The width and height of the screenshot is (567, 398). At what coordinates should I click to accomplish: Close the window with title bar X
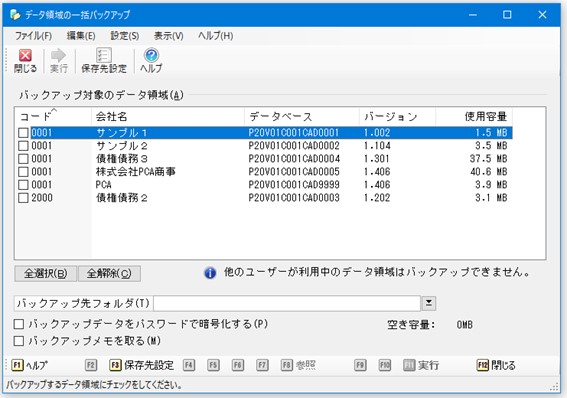coord(542,15)
